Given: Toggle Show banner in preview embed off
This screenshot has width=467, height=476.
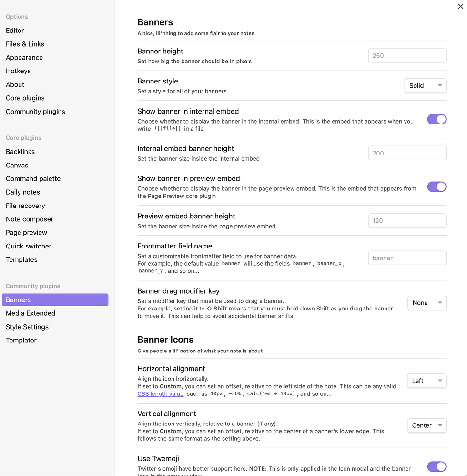Looking at the screenshot, I should (437, 186).
